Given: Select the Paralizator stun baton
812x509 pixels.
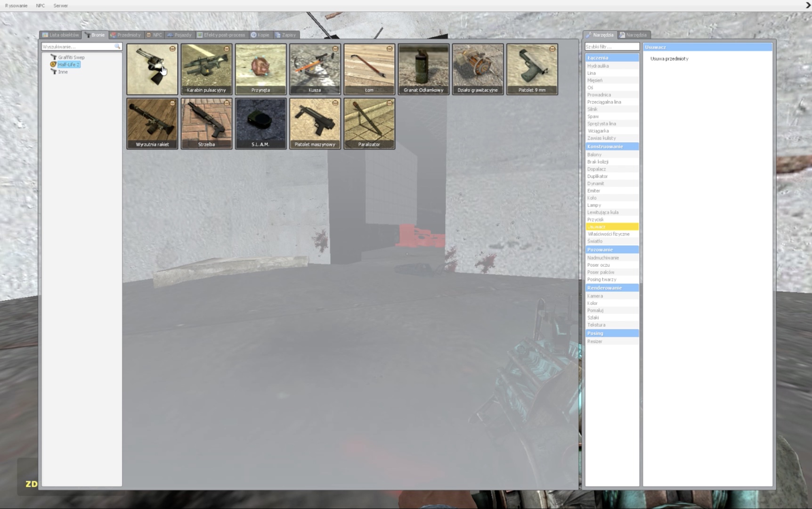Looking at the screenshot, I should coord(369,123).
